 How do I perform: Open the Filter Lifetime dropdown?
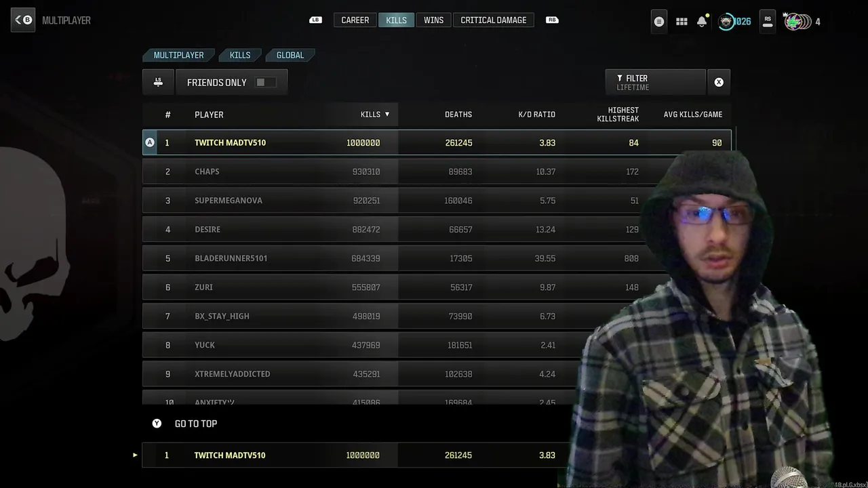656,82
